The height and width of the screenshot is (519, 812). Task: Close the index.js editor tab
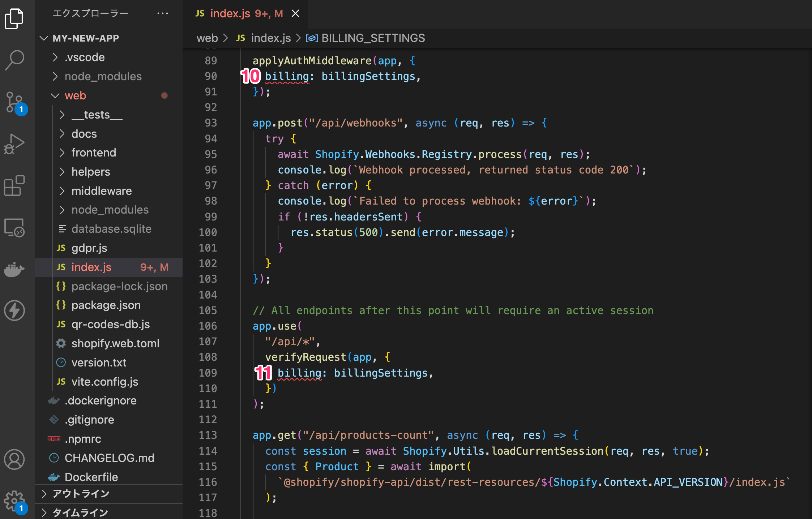tap(295, 14)
